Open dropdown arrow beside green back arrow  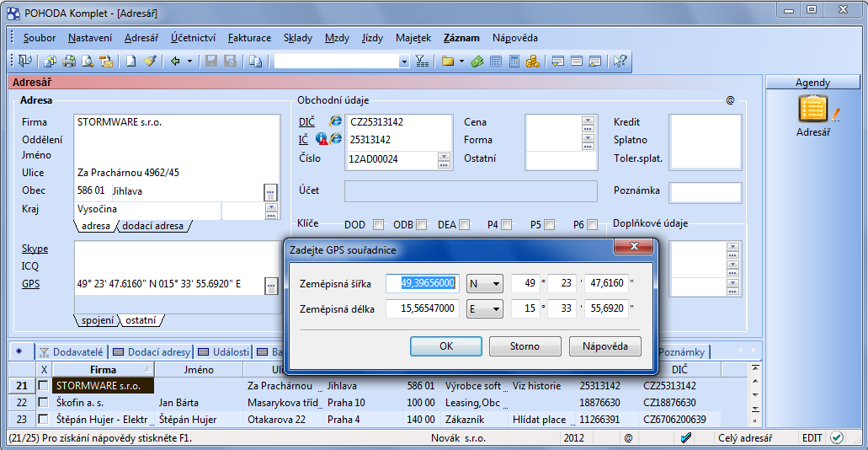click(x=190, y=61)
